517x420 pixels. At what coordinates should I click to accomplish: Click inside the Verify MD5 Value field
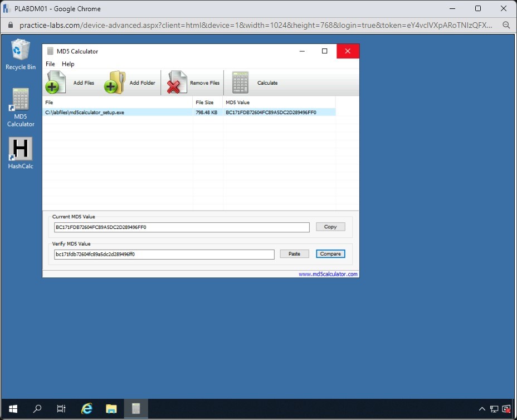(164, 254)
